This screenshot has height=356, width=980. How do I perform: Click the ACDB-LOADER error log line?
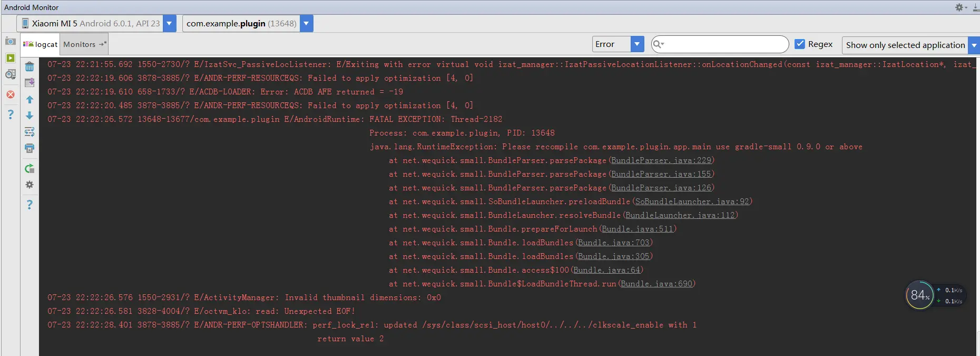[x=225, y=92]
